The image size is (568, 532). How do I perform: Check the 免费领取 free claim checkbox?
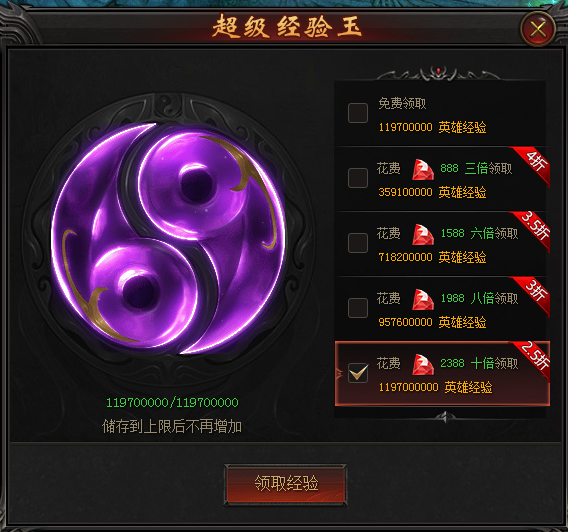point(358,113)
